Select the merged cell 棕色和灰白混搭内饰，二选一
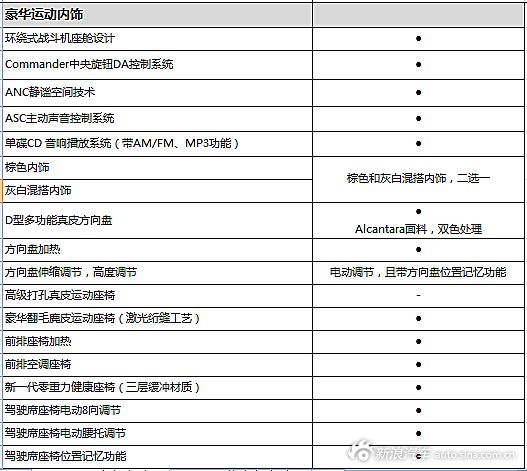Image resolution: width=527 pixels, height=471 pixels. pyautogui.click(x=418, y=180)
